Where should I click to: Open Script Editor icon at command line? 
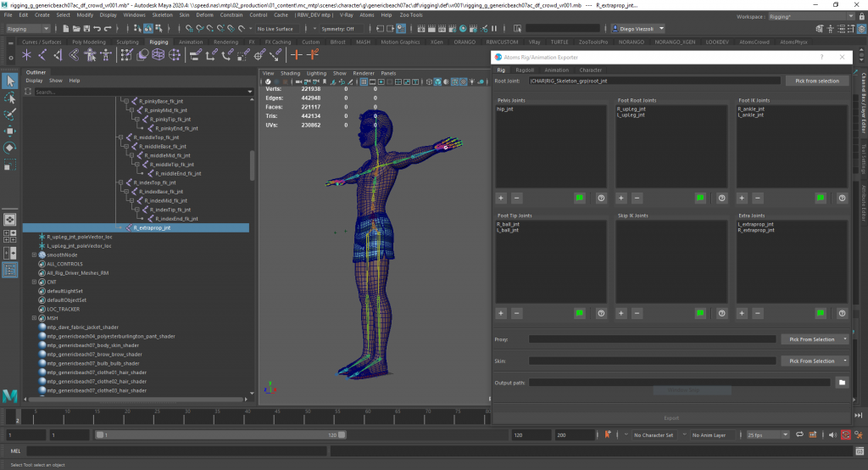click(860, 451)
